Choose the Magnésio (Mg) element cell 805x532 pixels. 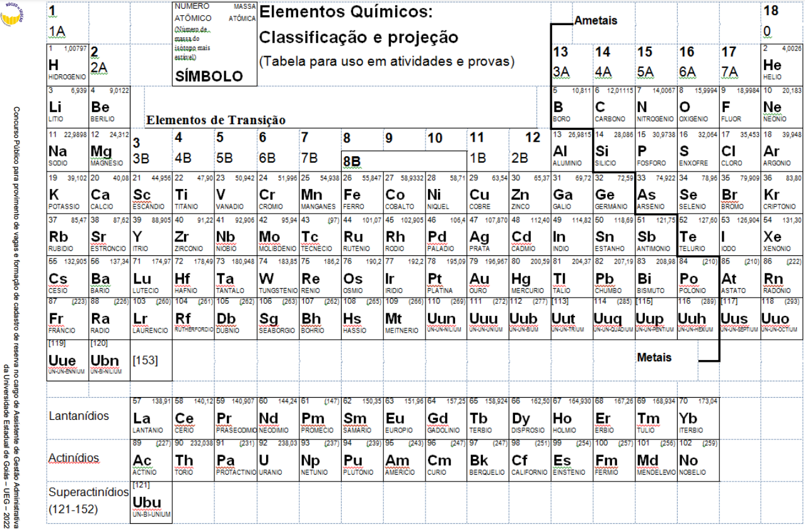[110, 150]
